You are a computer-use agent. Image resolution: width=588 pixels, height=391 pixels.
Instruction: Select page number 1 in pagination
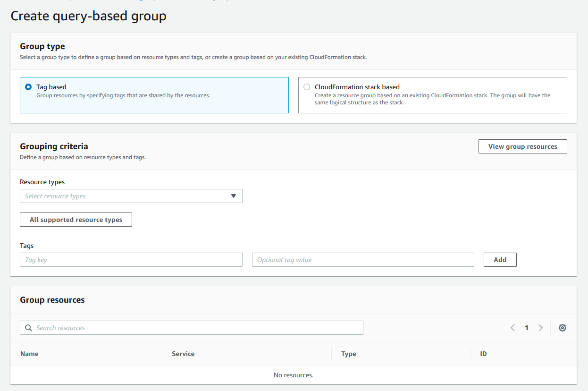(x=527, y=328)
